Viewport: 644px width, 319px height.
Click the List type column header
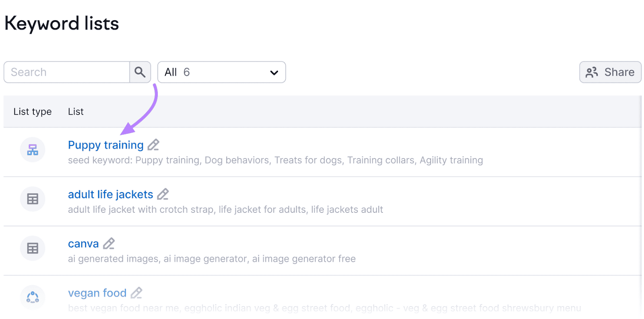click(32, 111)
